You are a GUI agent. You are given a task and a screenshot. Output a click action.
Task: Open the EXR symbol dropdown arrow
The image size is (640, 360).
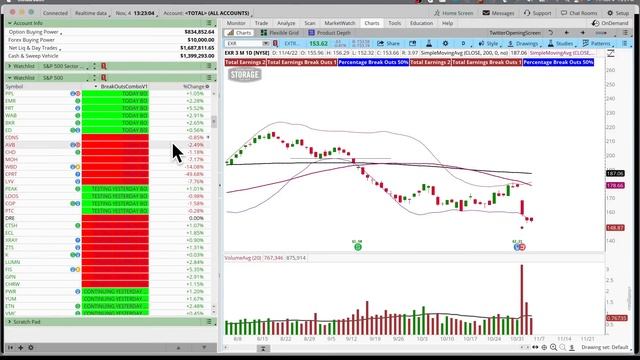(x=266, y=43)
